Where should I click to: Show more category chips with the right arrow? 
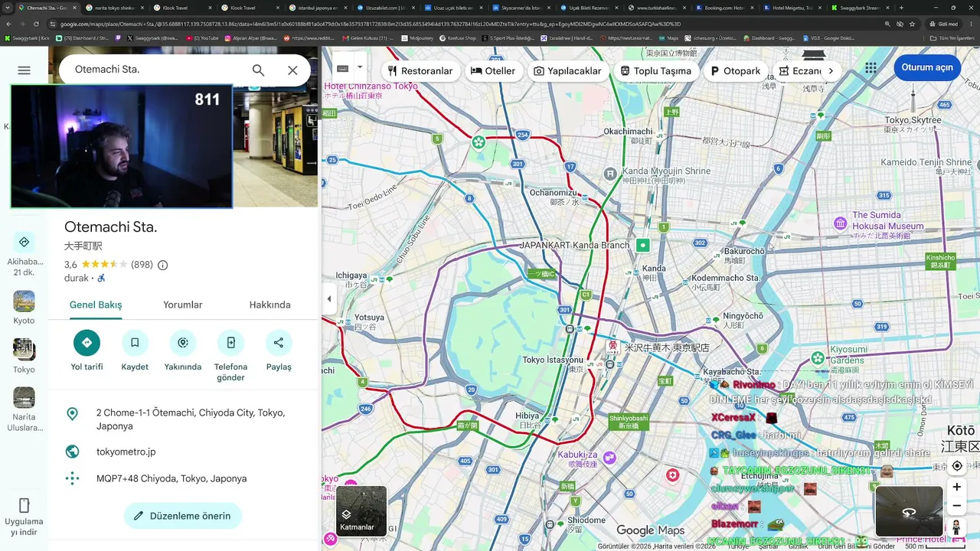[831, 70]
